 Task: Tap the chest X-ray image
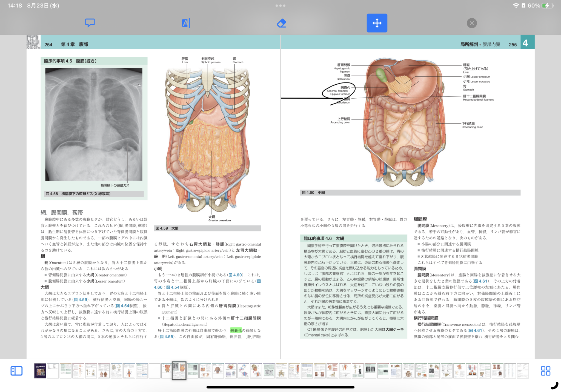tap(94, 124)
